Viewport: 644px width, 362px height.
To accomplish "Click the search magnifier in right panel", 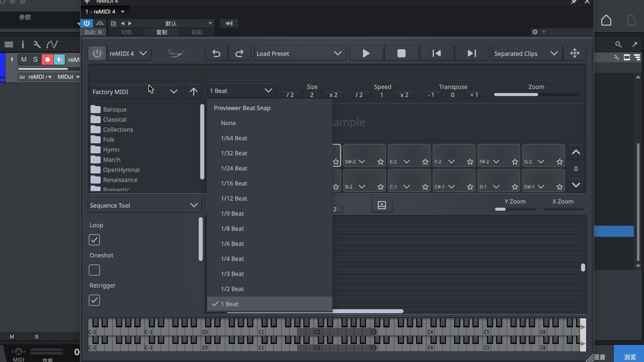I will pyautogui.click(x=618, y=44).
